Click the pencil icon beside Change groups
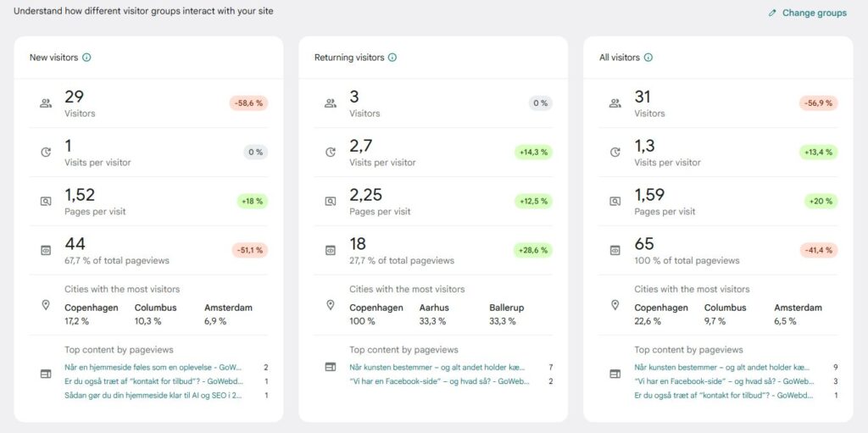868x433 pixels. tap(772, 13)
